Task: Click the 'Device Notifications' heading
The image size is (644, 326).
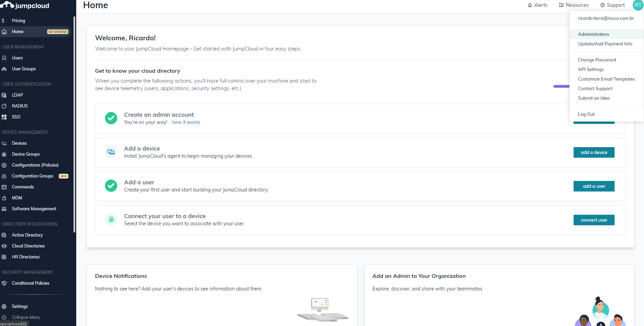Action: (x=121, y=276)
